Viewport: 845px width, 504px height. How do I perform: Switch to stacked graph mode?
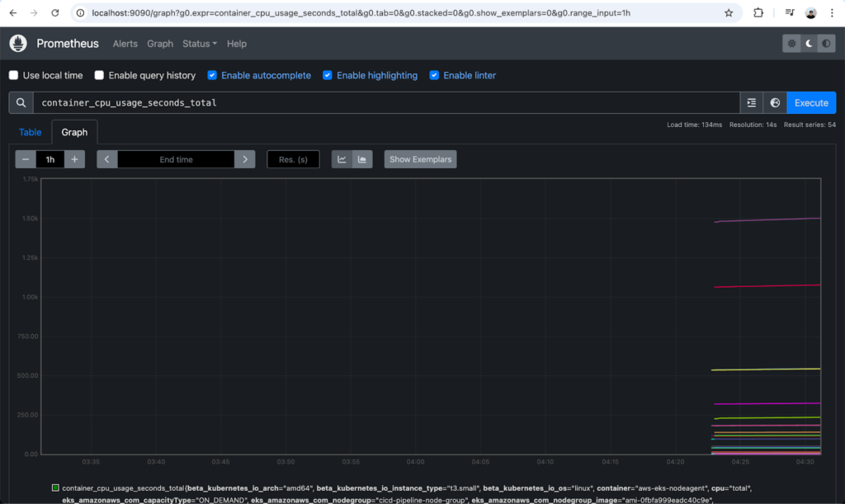coord(362,159)
